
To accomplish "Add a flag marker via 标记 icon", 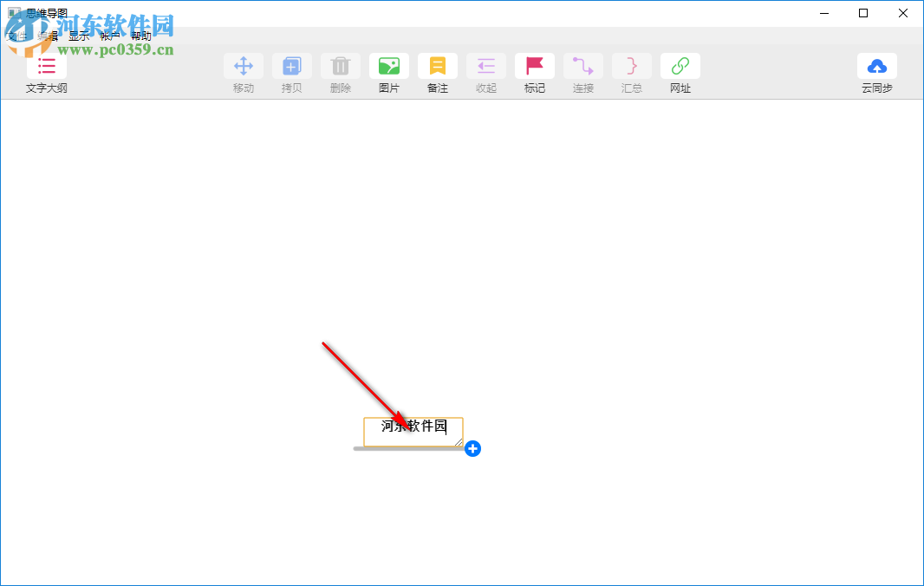I will (534, 66).
